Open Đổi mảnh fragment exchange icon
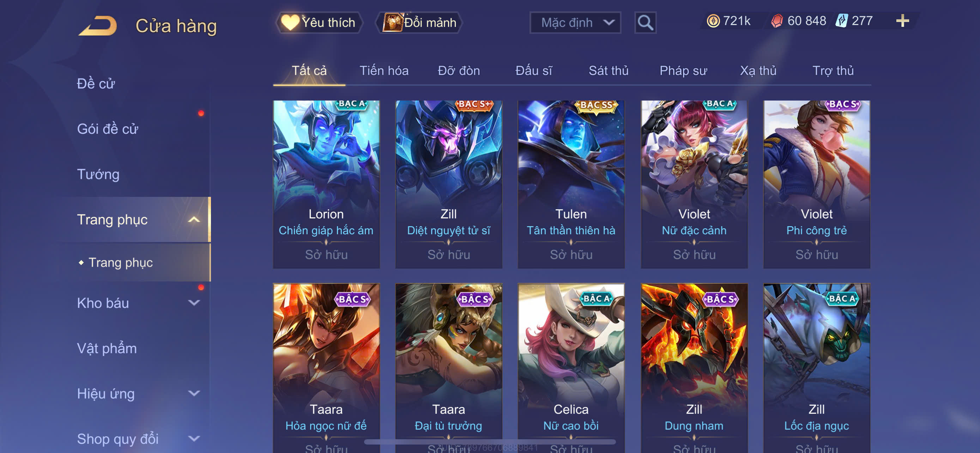 click(392, 23)
